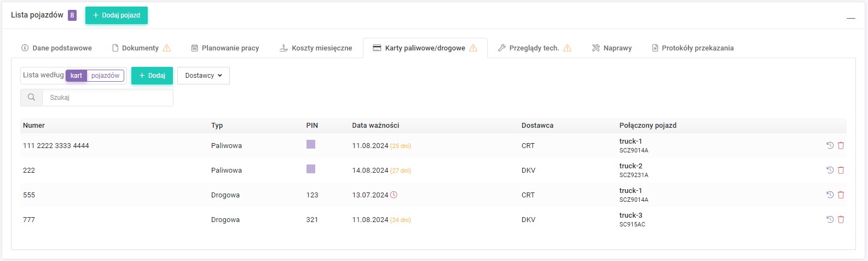Reveal hidden PIN of card 111 2222 3333 4444

pyautogui.click(x=311, y=144)
